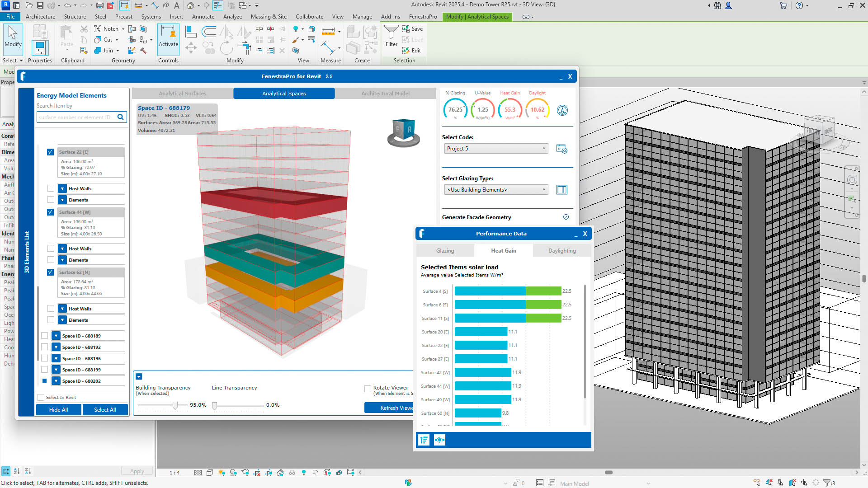The height and width of the screenshot is (488, 868).
Task: Switch to the Analytical Surfaces tab
Action: point(183,94)
